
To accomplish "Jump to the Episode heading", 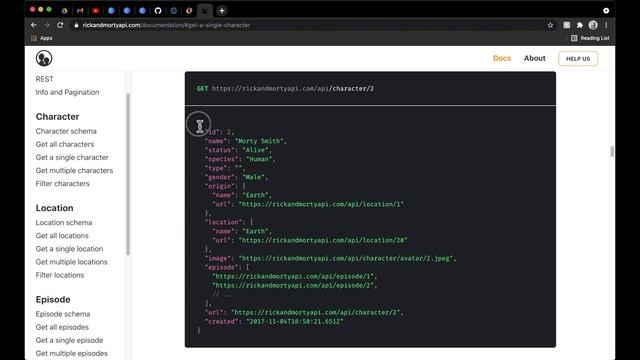I will coord(53,300).
